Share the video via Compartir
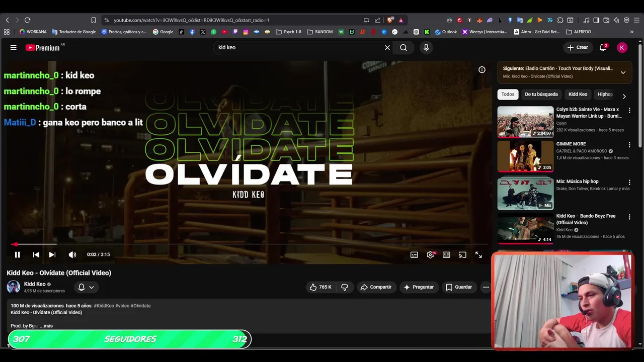This screenshot has width=644, height=362. [376, 287]
